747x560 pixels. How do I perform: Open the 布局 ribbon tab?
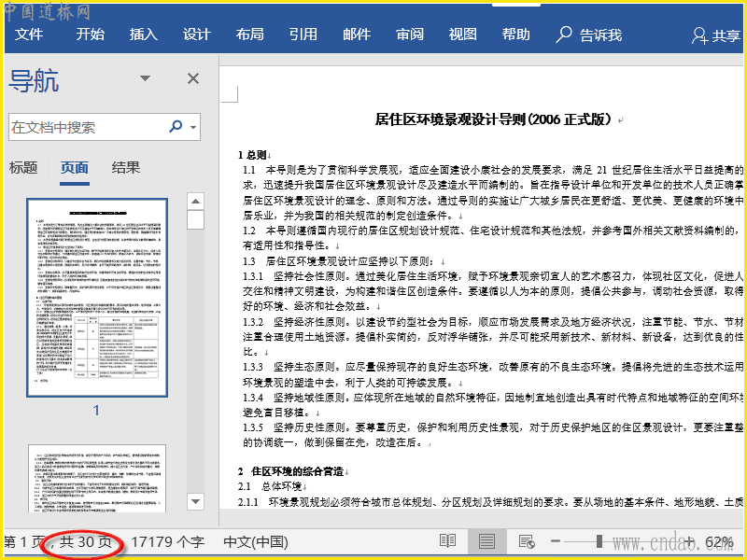coord(249,35)
